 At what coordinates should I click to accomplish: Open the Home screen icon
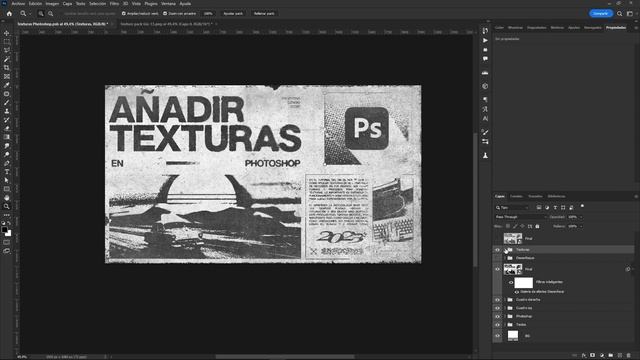pyautogui.click(x=9, y=13)
